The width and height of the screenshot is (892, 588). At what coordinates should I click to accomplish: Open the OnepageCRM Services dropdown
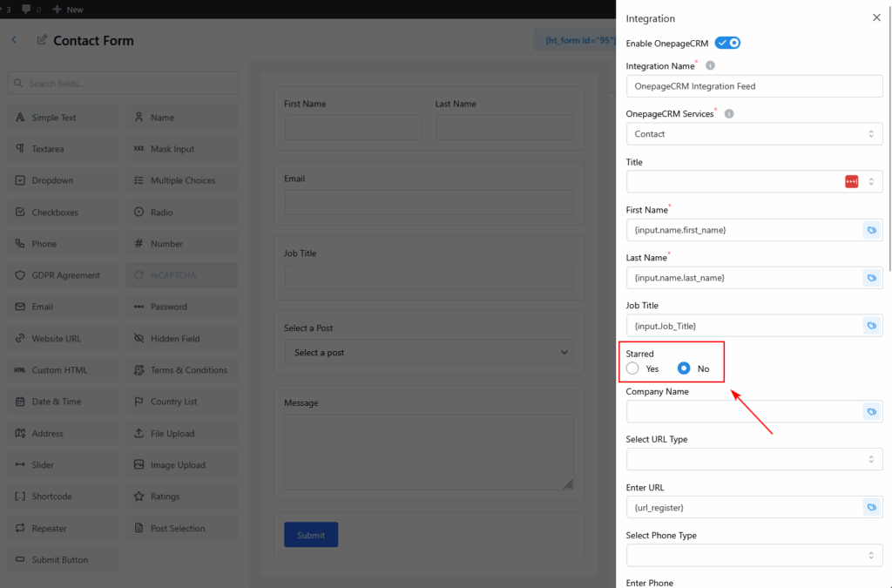pyautogui.click(x=753, y=134)
